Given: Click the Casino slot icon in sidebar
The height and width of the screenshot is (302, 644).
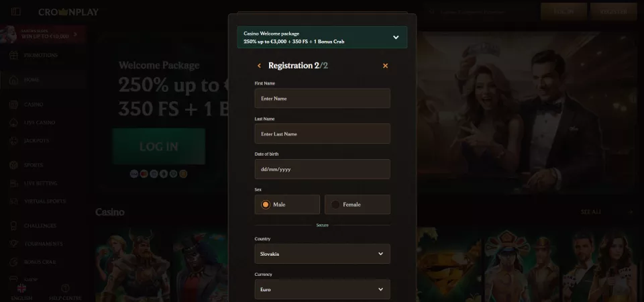Looking at the screenshot, I should point(13,105).
